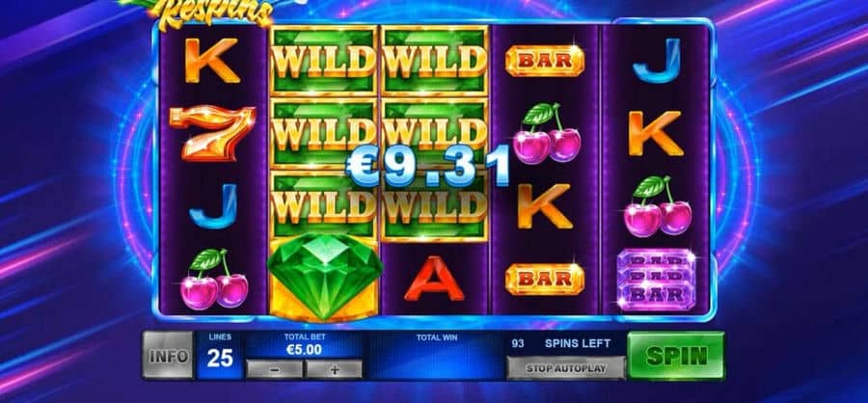Click the green SPIN button
This screenshot has height=403, width=868.
676,356
